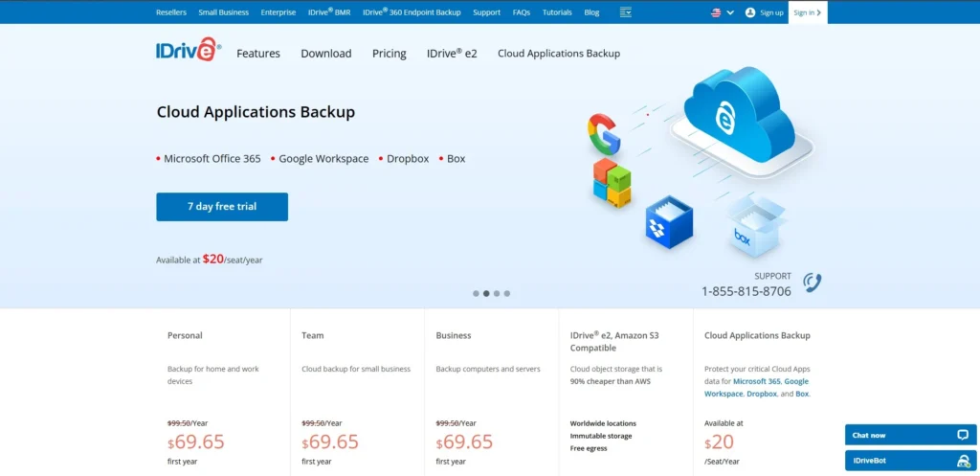This screenshot has width=980, height=476.
Task: Open the Chat now button
Action: (911, 435)
